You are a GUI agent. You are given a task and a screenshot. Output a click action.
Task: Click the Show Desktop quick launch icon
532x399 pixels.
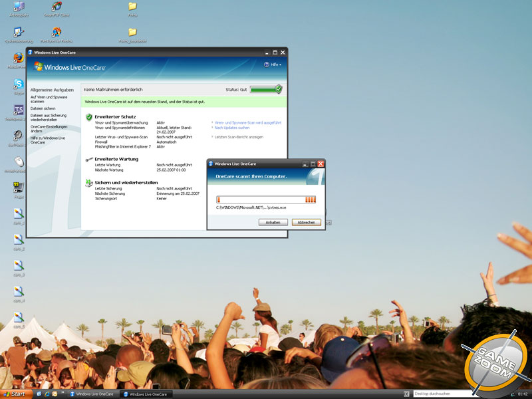[39, 394]
